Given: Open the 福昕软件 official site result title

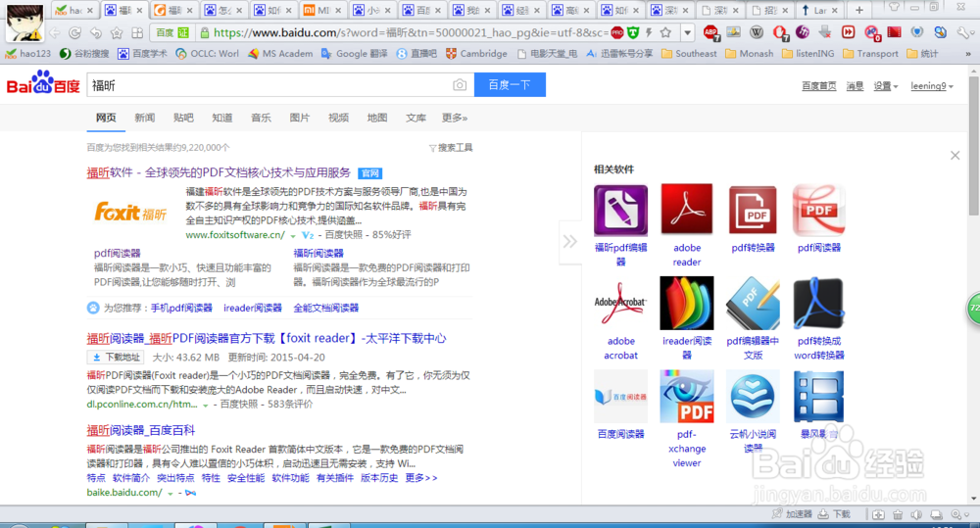Looking at the screenshot, I should click(x=219, y=172).
